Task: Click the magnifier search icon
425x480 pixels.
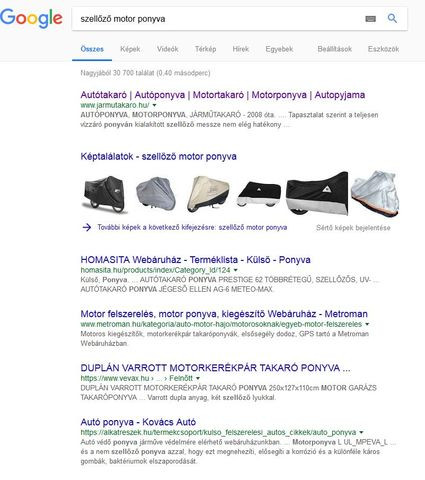Action: pyautogui.click(x=392, y=18)
